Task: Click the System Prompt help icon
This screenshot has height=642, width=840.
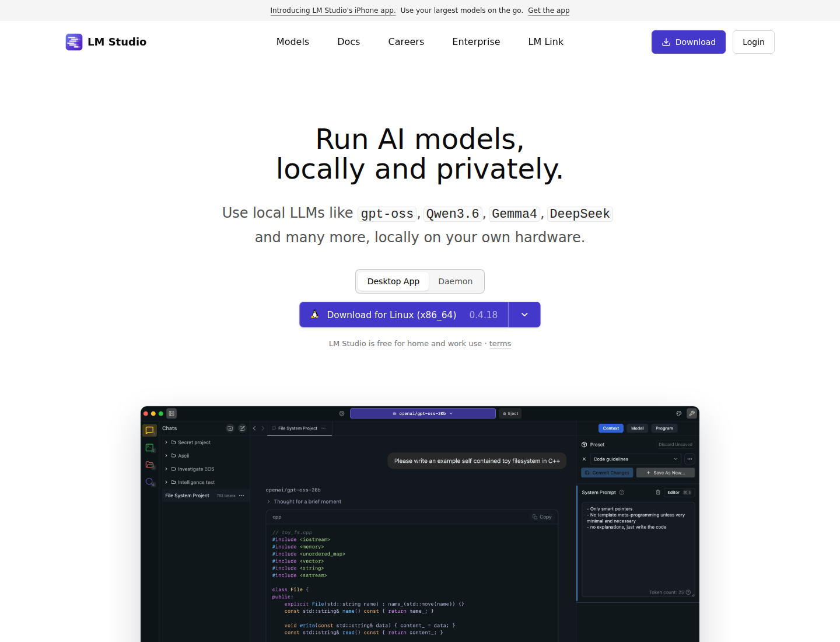Action: pyautogui.click(x=622, y=493)
